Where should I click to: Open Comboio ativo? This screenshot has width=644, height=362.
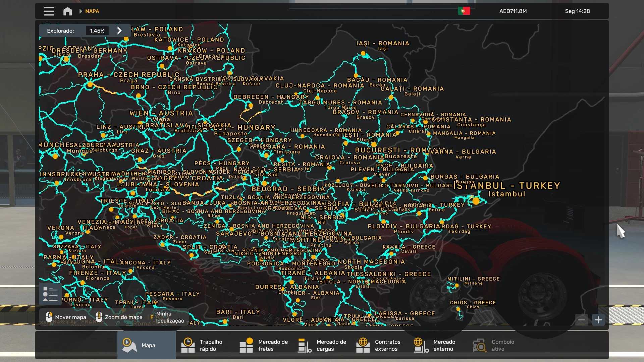(496, 345)
